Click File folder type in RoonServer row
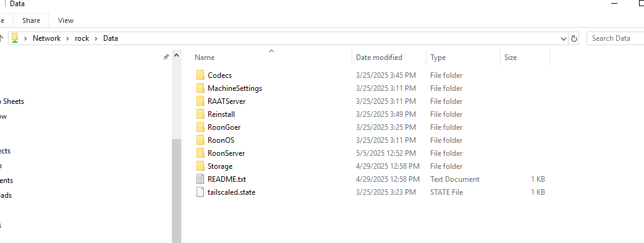The image size is (644, 243). [x=446, y=153]
